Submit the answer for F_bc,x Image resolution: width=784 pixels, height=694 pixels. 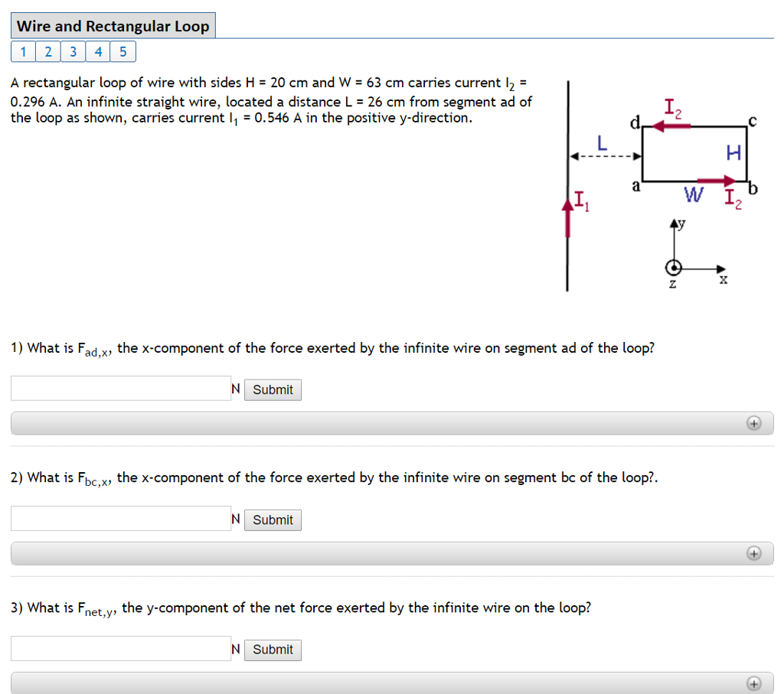click(272, 520)
